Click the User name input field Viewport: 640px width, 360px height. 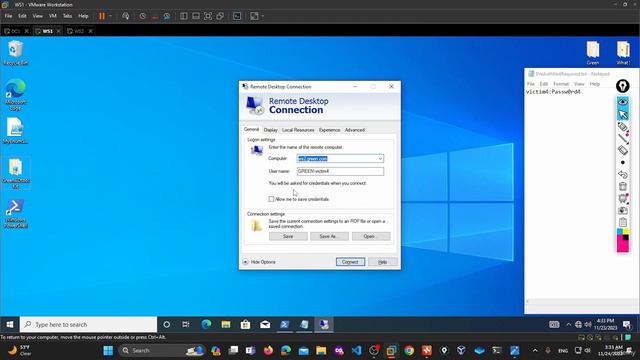coord(340,171)
